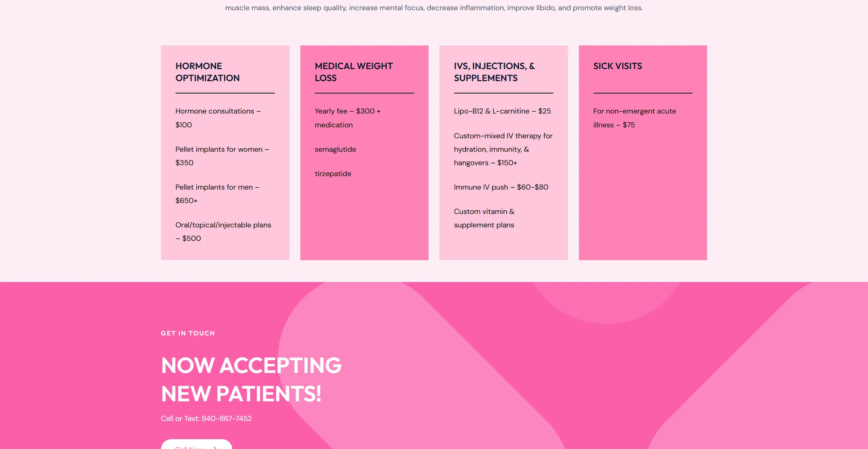Image resolution: width=868 pixels, height=449 pixels.
Task: Click Custom-mixed IV therapy – $150+ entry
Action: 503,149
